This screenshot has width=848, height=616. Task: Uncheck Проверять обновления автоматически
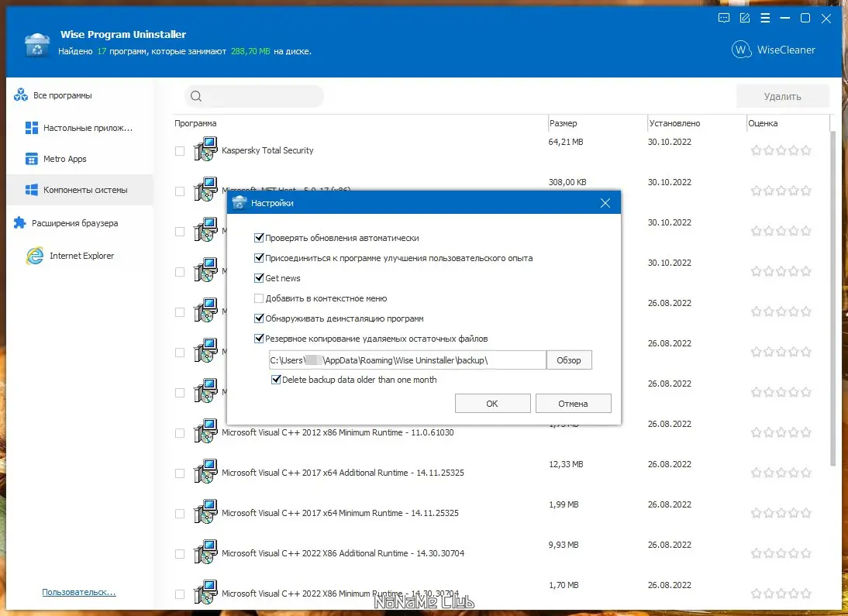tap(259, 238)
